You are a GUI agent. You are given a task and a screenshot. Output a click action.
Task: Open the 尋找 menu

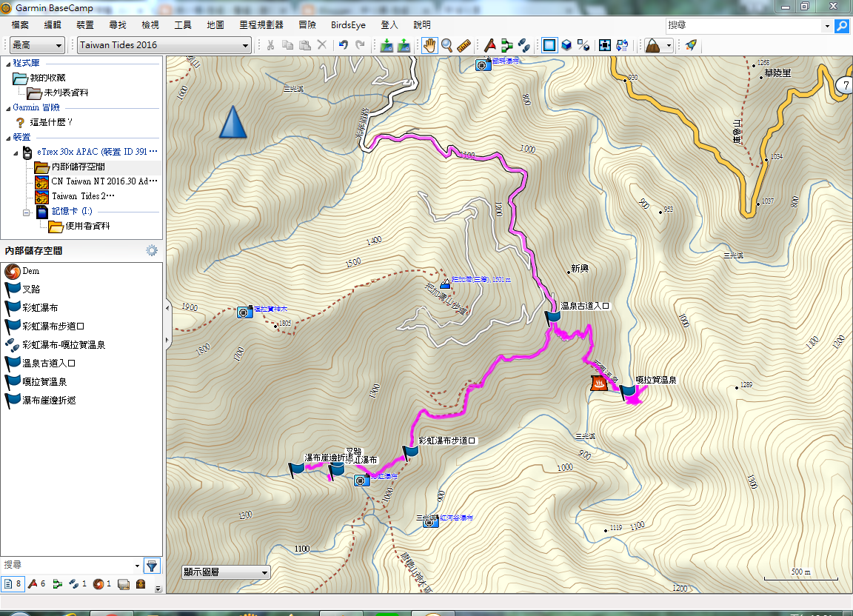[x=118, y=25]
